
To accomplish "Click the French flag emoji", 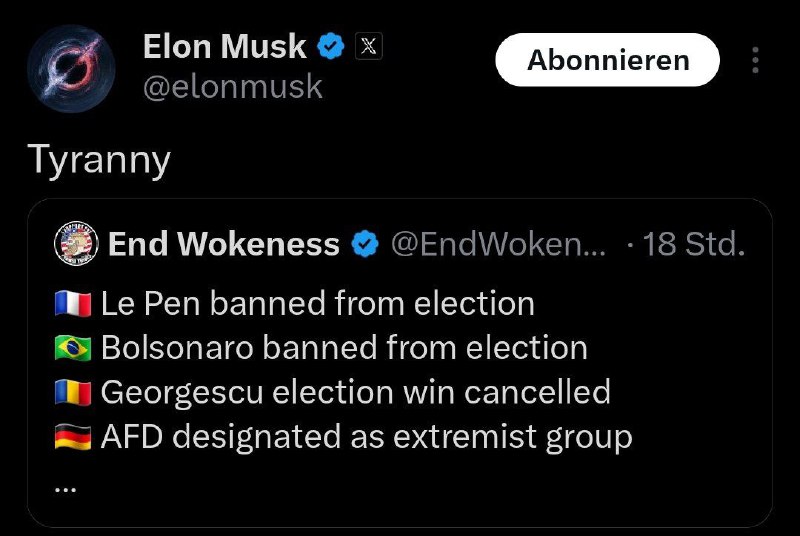I will 73,304.
